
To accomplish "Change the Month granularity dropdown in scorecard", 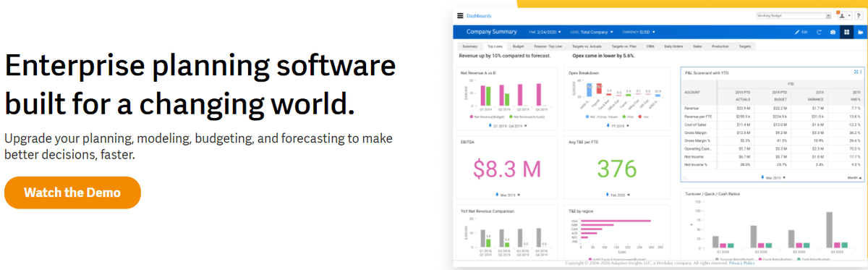I will click(x=855, y=177).
